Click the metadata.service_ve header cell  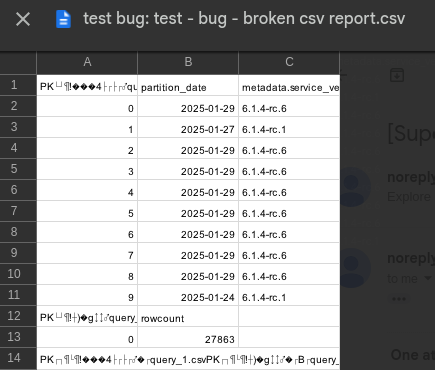click(289, 85)
